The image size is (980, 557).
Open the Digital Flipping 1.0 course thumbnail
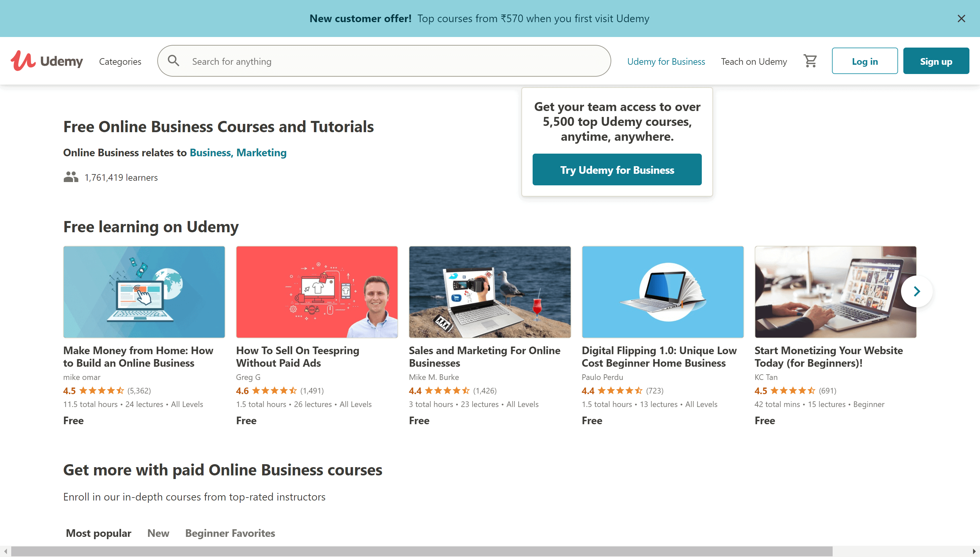click(x=663, y=292)
